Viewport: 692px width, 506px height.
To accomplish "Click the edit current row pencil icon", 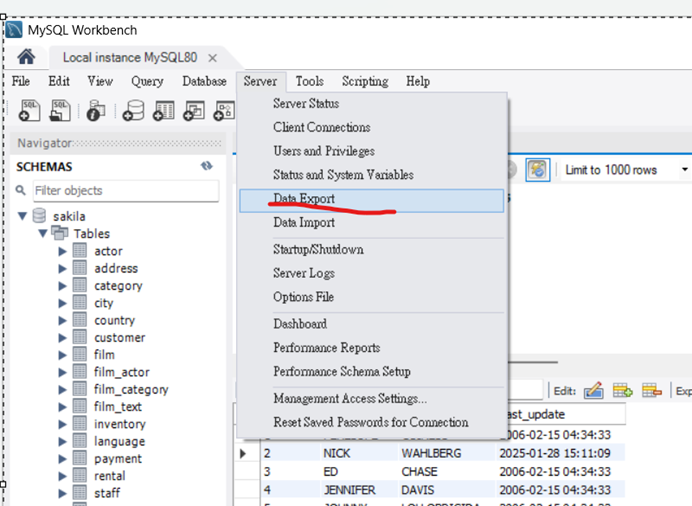I will pyautogui.click(x=593, y=390).
